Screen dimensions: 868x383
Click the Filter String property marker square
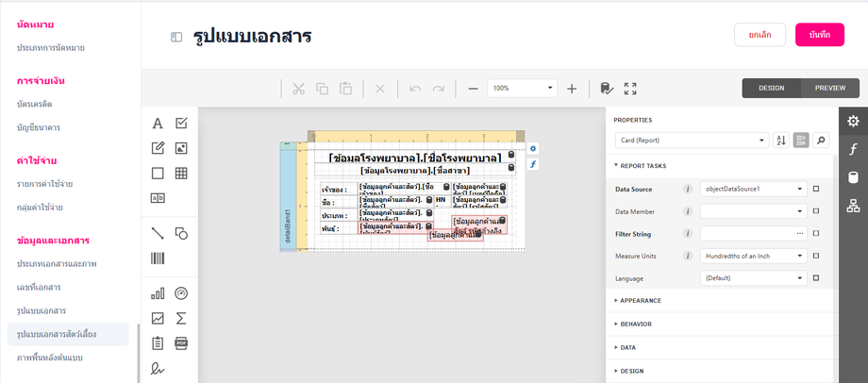tap(816, 234)
